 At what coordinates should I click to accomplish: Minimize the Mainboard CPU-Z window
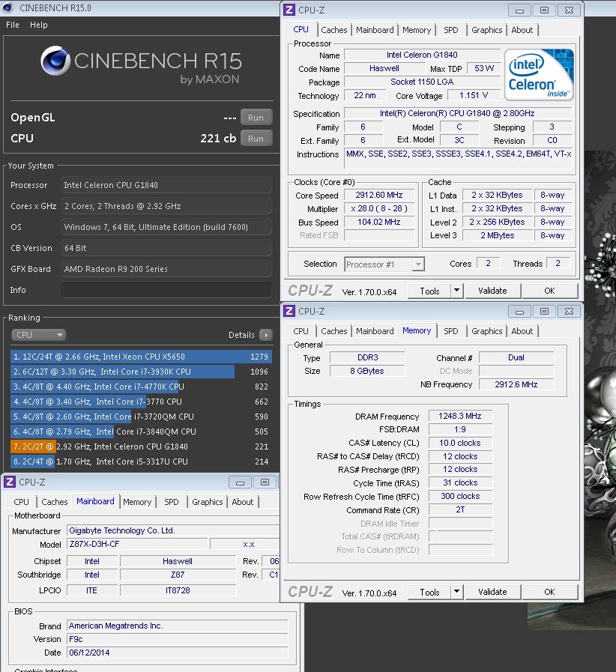[x=240, y=482]
